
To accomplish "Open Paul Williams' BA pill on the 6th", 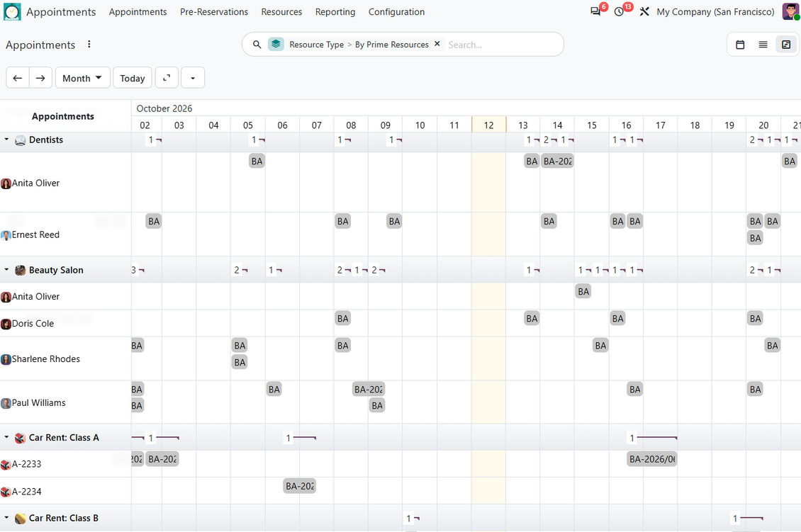I will tap(274, 390).
